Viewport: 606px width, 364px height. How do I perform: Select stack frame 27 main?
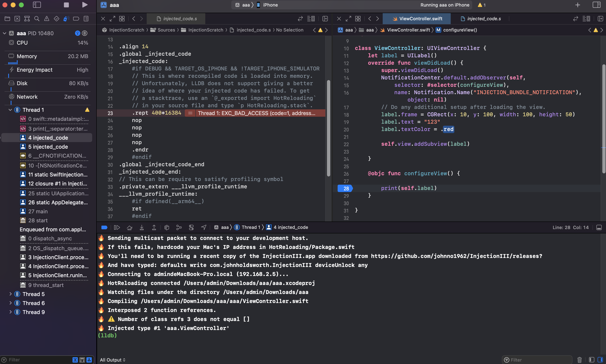(38, 211)
